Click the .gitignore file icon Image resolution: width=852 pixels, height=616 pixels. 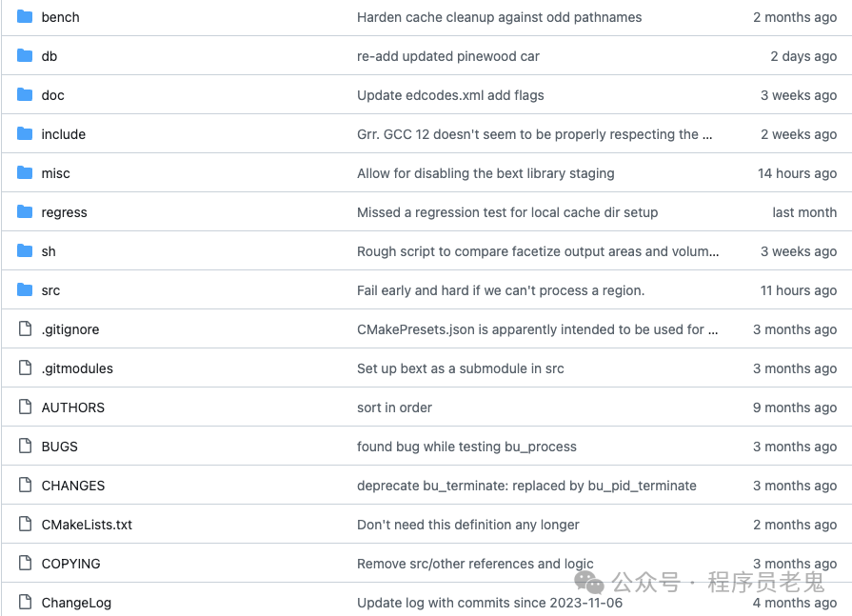tap(25, 328)
